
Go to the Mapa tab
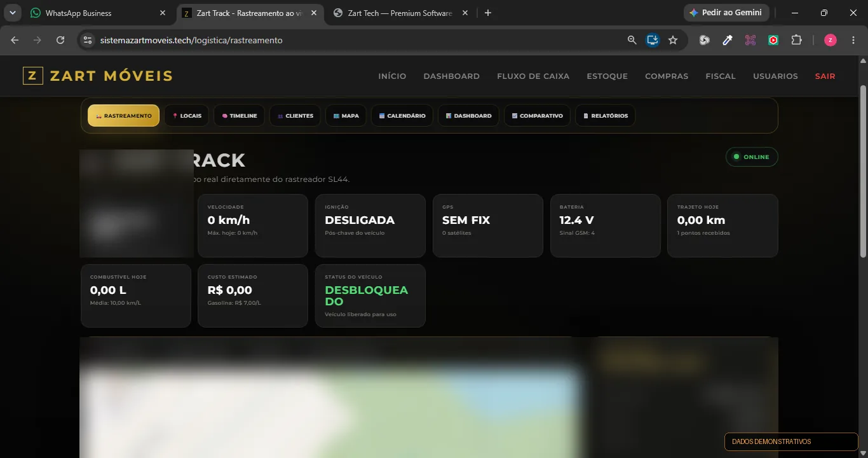[x=346, y=116]
